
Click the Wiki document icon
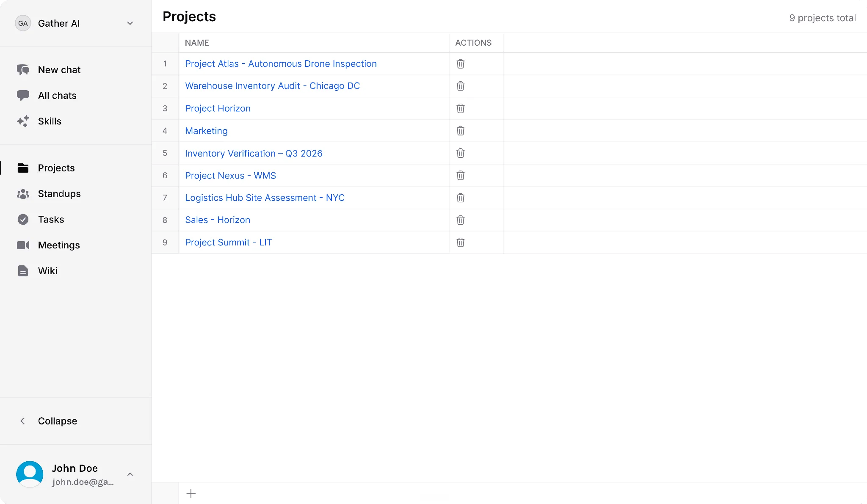tap(23, 271)
